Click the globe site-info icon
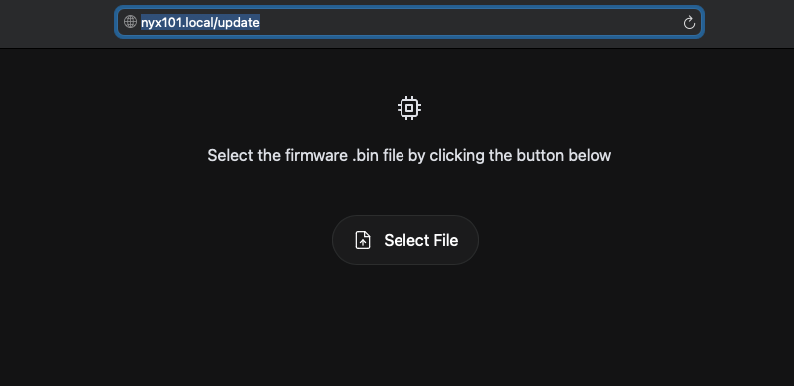 pyautogui.click(x=130, y=22)
